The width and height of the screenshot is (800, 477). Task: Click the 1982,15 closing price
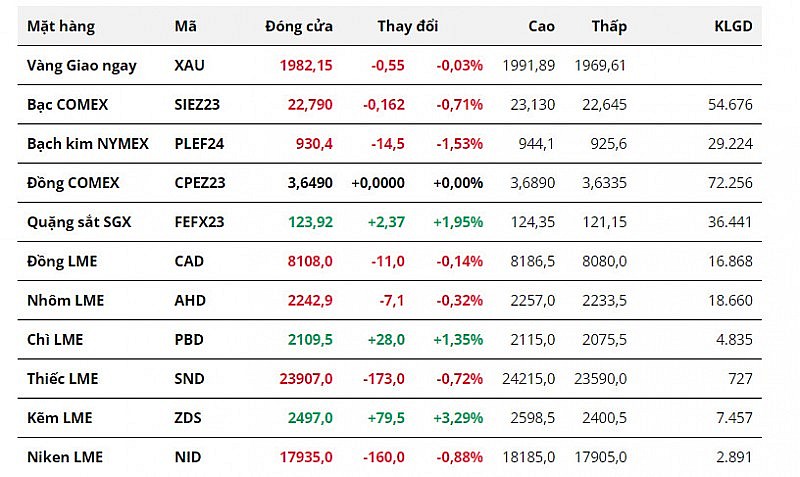point(306,65)
